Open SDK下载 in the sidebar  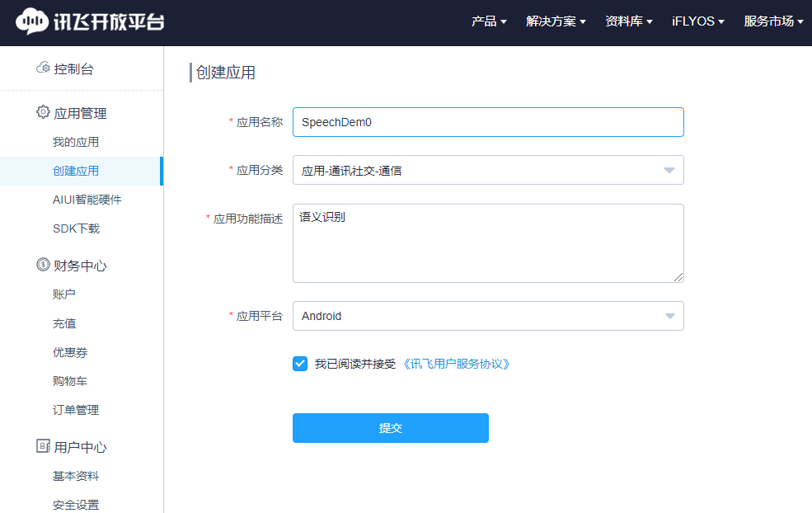(76, 228)
